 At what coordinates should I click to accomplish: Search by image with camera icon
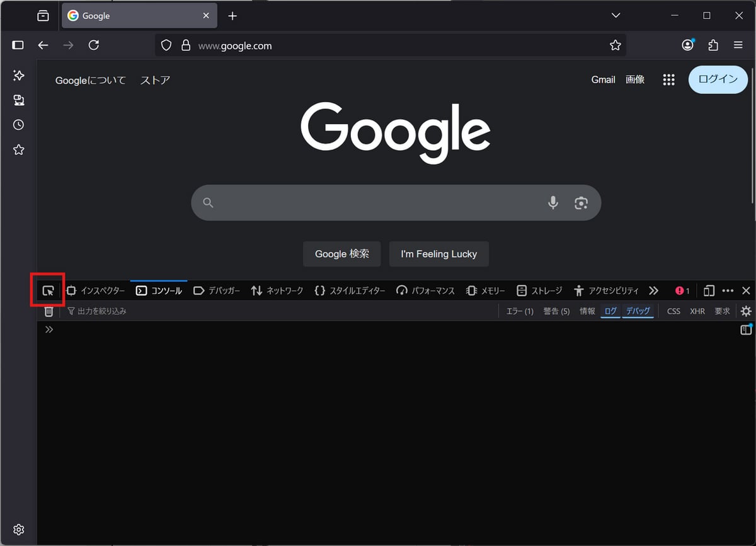point(581,202)
